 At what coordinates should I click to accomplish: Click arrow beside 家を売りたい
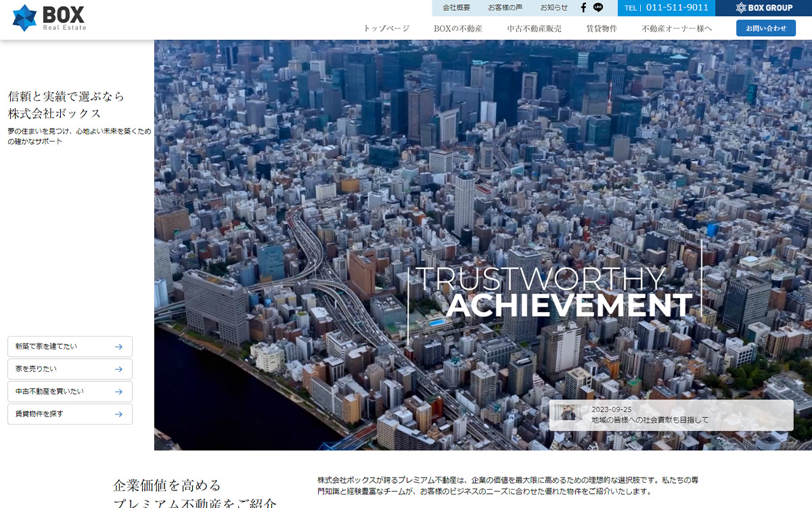[x=118, y=369]
